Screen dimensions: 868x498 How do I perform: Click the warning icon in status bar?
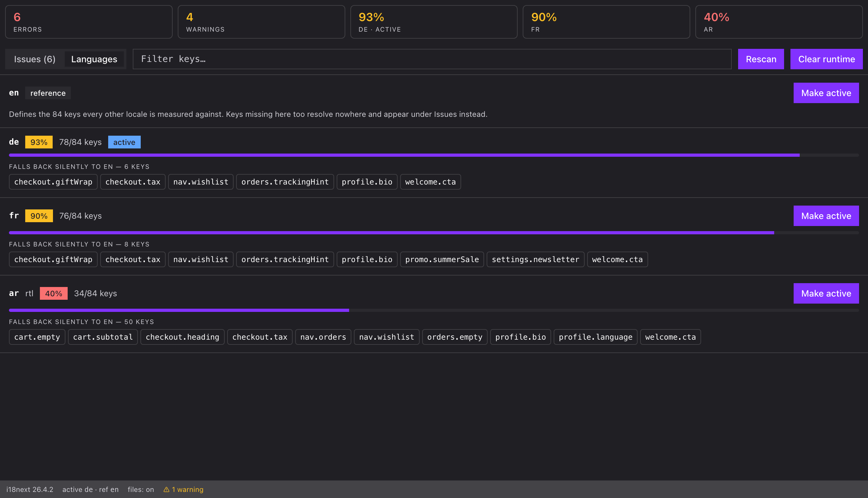point(167,489)
